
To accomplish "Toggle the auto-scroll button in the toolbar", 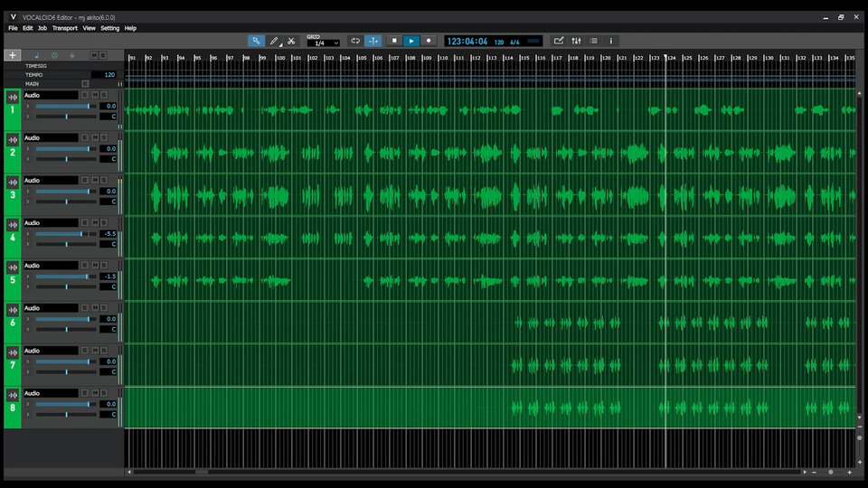I will (373, 41).
